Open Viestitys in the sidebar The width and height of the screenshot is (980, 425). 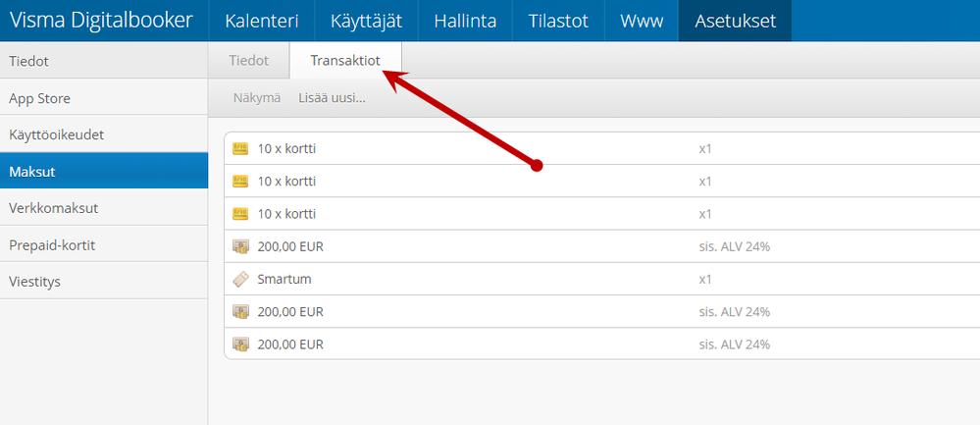(x=104, y=282)
